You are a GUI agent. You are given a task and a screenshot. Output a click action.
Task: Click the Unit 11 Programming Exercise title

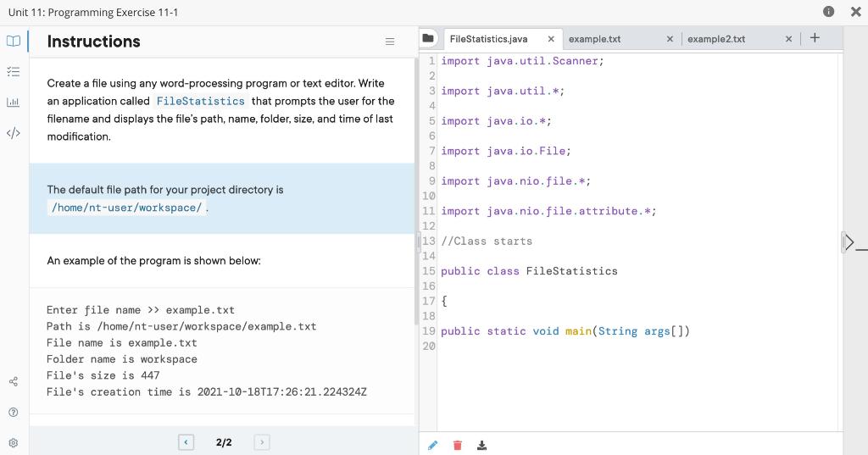pyautogui.click(x=93, y=12)
